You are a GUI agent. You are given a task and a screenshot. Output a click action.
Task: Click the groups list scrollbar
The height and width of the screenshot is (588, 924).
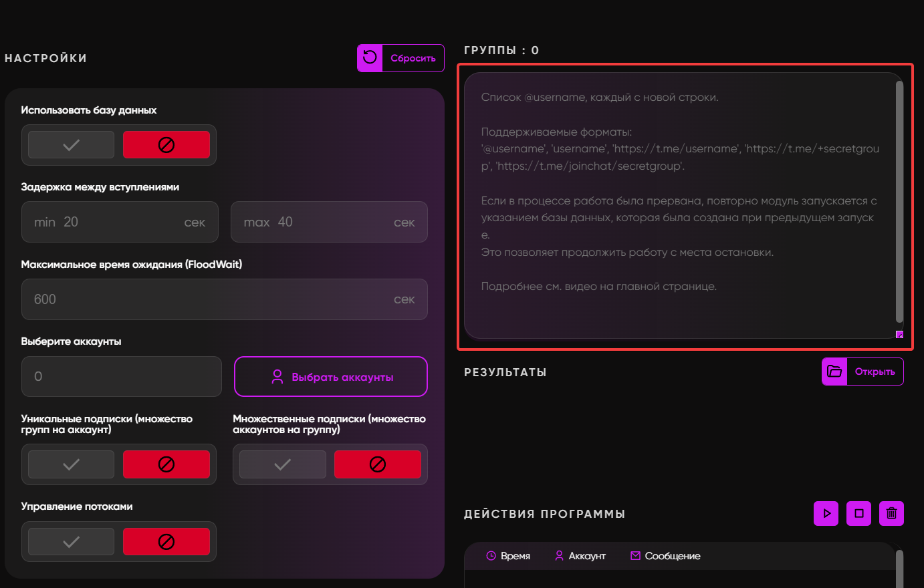pos(899,200)
